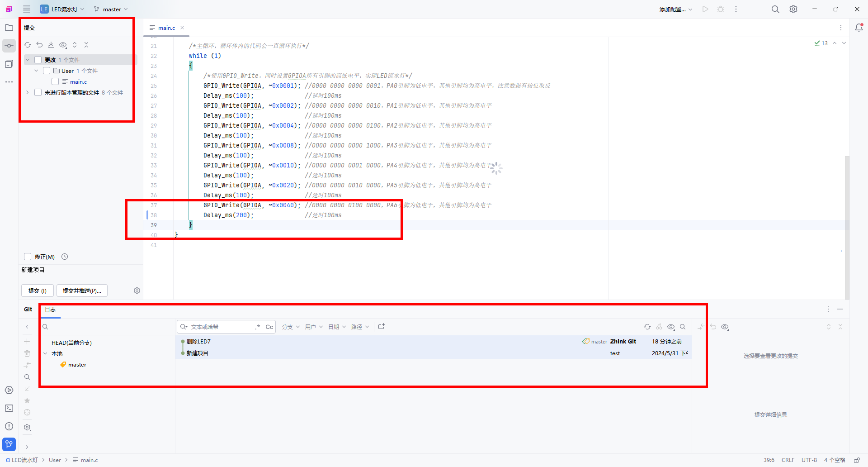This screenshot has height=467, width=868.
Task: Open IDE settings gear in title bar
Action: pos(793,9)
